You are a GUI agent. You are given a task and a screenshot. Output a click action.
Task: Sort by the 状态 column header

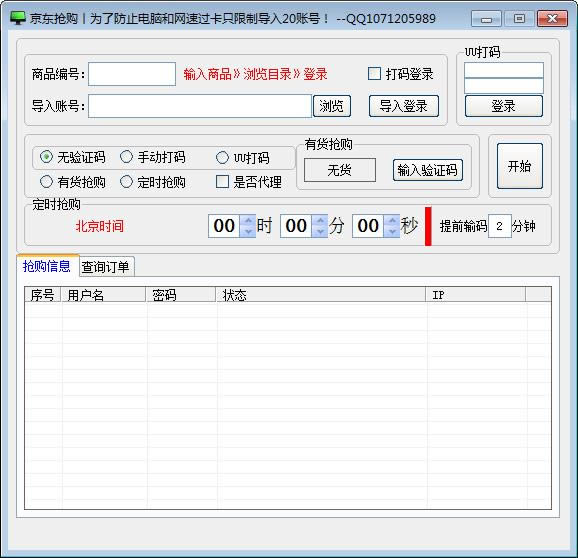click(321, 294)
